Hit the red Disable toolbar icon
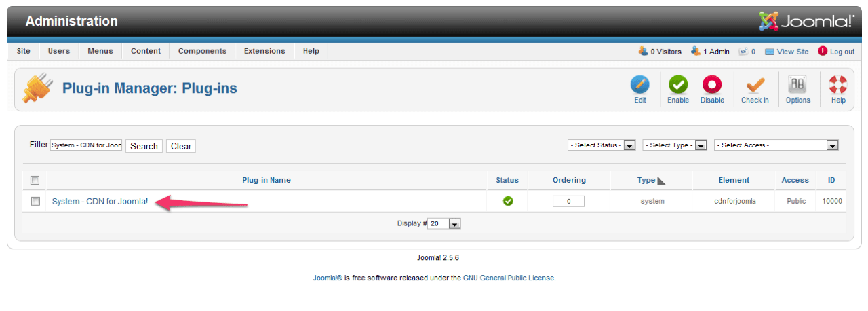Image resolution: width=868 pixels, height=311 pixels. pyautogui.click(x=712, y=85)
